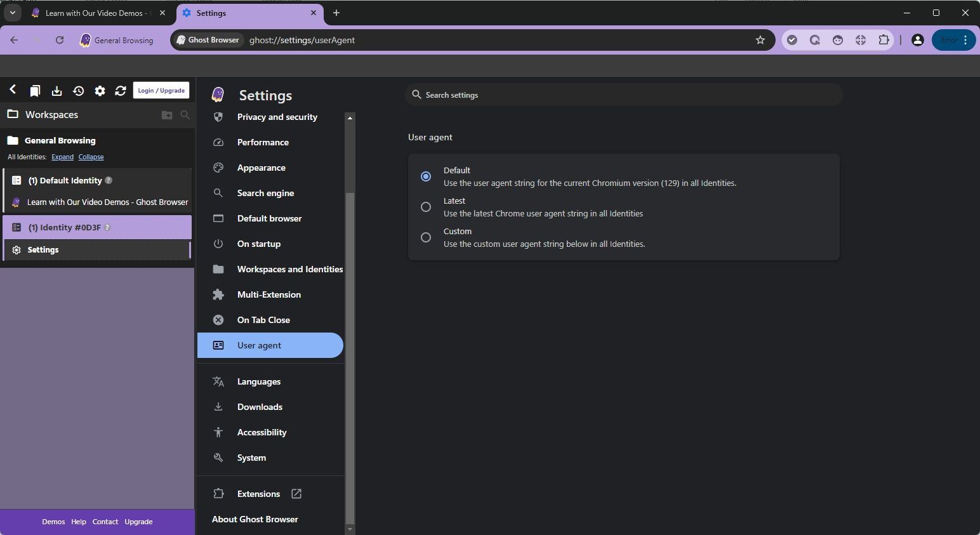This screenshot has height=535, width=980.
Task: Click the scroll-down arrow of the settings menu
Action: (x=350, y=529)
